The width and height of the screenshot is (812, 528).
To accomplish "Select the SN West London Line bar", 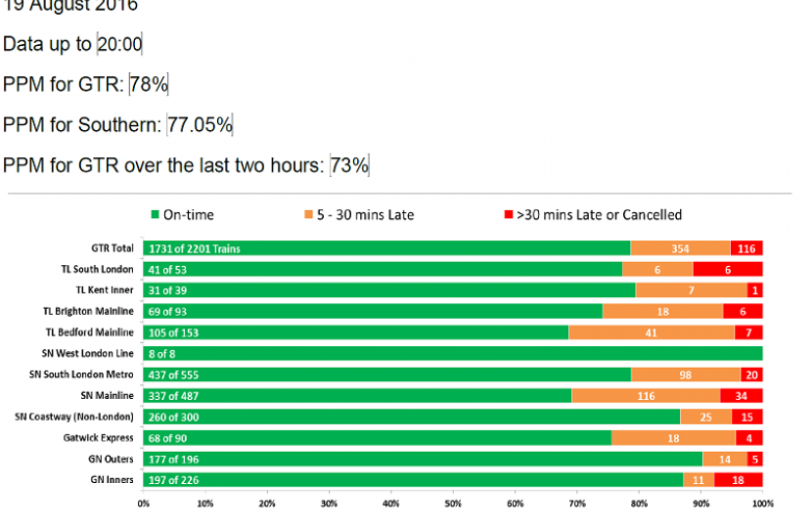I will [x=453, y=353].
